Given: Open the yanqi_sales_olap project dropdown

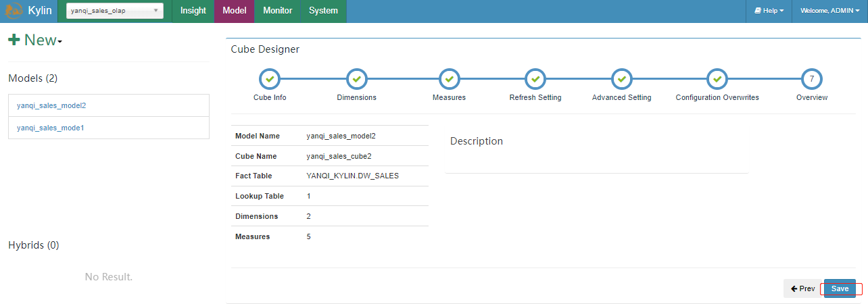Looking at the screenshot, I should coord(115,11).
